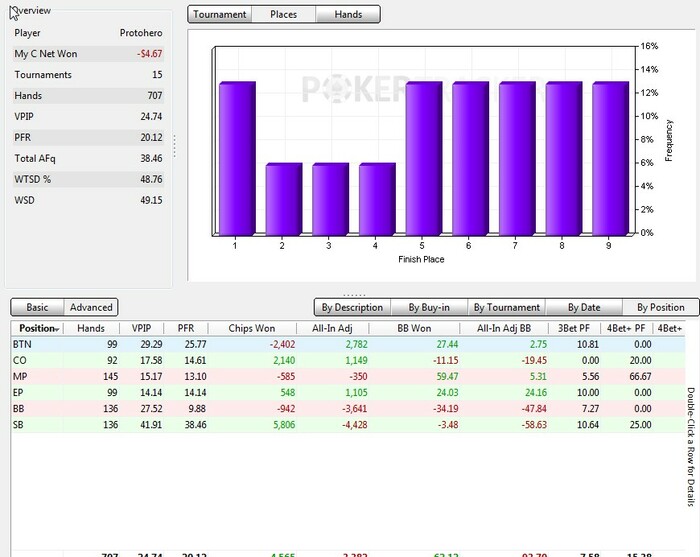Click the overview PFR value 20.12
700x557 pixels.
pyautogui.click(x=151, y=137)
